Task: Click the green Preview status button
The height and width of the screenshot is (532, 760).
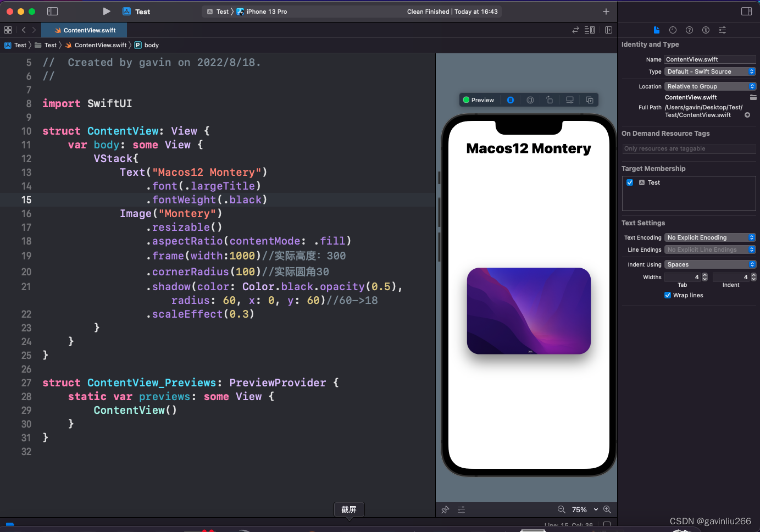Action: click(x=479, y=100)
